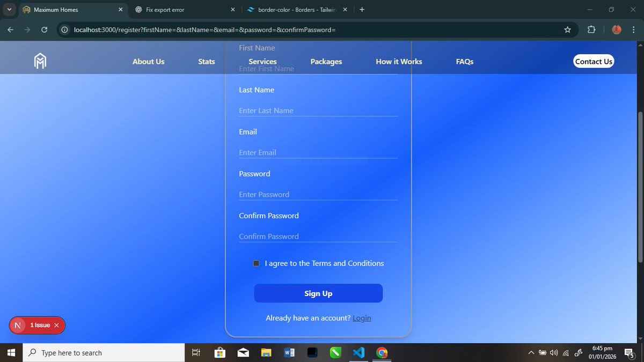Open the volume control in tray

[554, 353]
